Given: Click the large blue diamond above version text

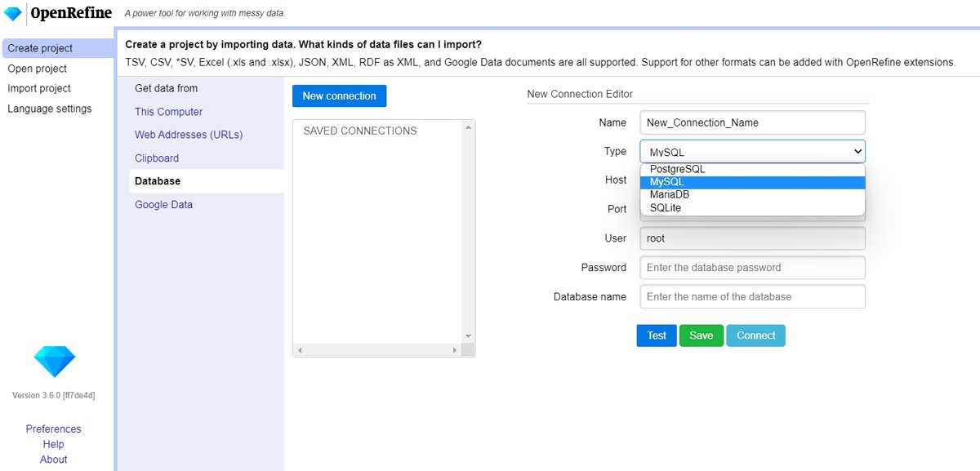Looking at the screenshot, I should (x=54, y=360).
